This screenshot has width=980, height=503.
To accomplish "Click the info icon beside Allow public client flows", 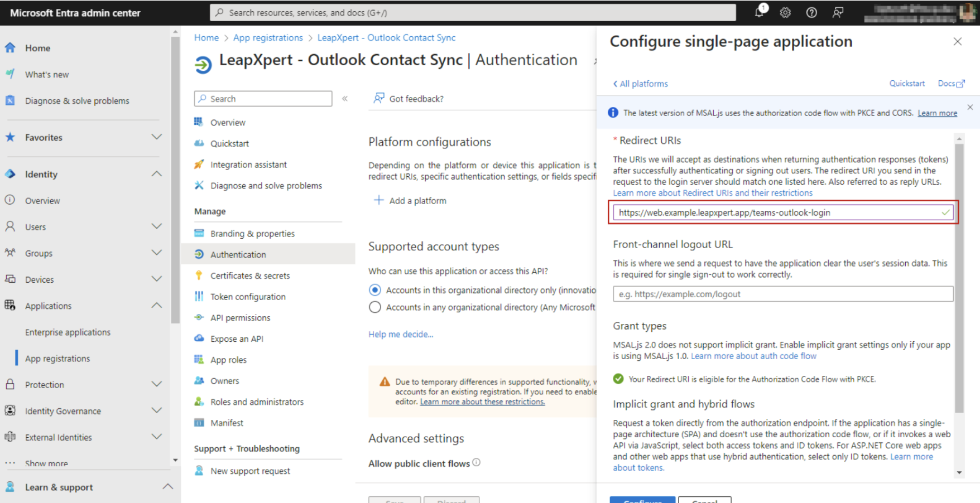I will tap(476, 462).
